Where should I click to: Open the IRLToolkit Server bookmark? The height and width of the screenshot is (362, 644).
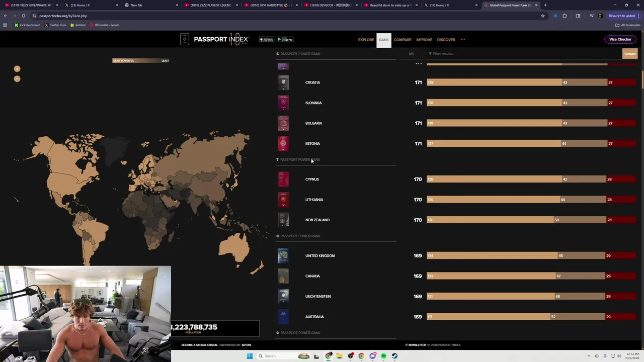[104, 25]
